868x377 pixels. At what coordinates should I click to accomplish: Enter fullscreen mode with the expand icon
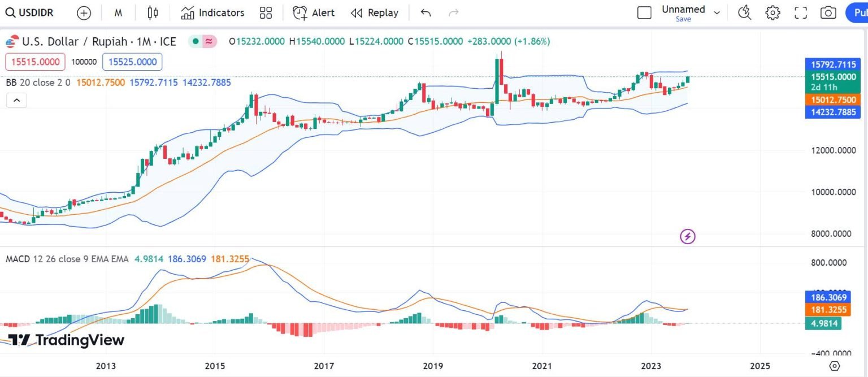[800, 12]
